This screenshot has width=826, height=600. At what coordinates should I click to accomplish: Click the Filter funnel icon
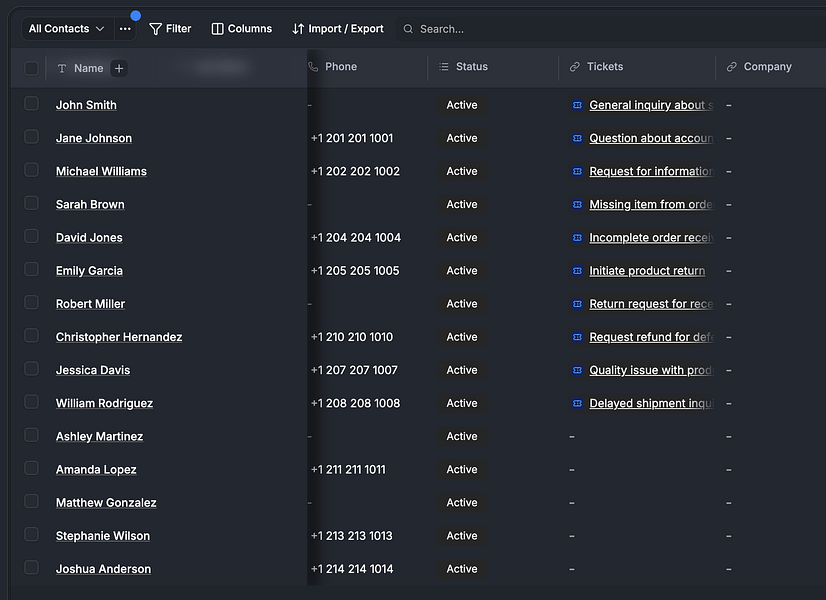pyautogui.click(x=155, y=29)
